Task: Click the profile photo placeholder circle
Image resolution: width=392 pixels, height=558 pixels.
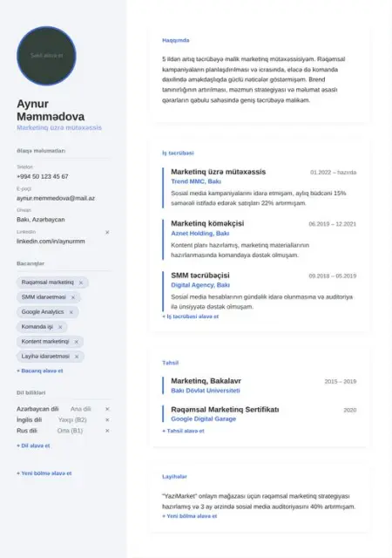Action: (x=46, y=56)
